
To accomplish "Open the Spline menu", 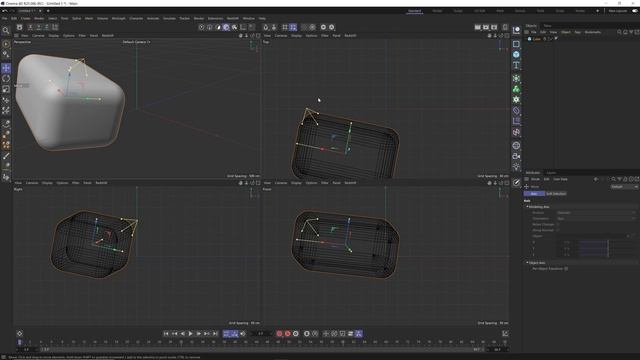I will 76,18.
